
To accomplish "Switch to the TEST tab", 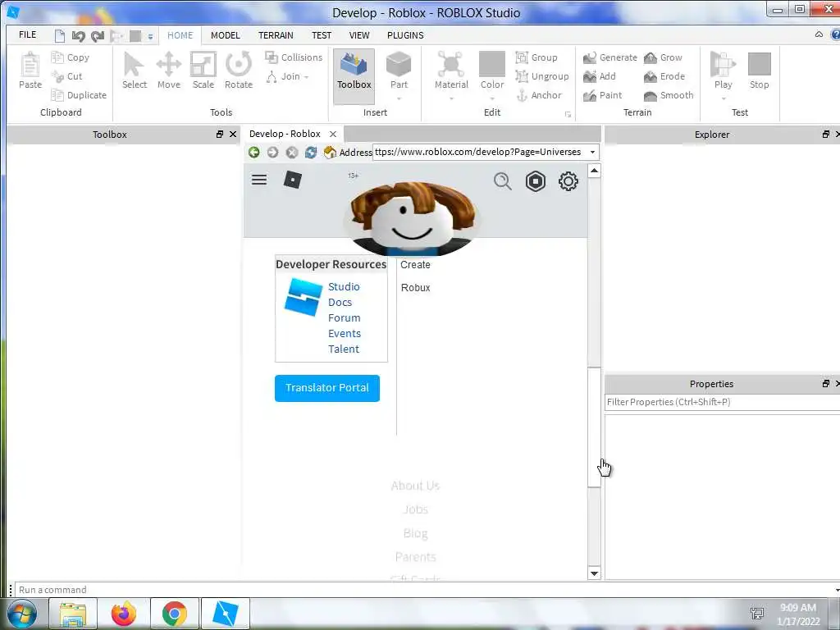I will pyautogui.click(x=322, y=35).
